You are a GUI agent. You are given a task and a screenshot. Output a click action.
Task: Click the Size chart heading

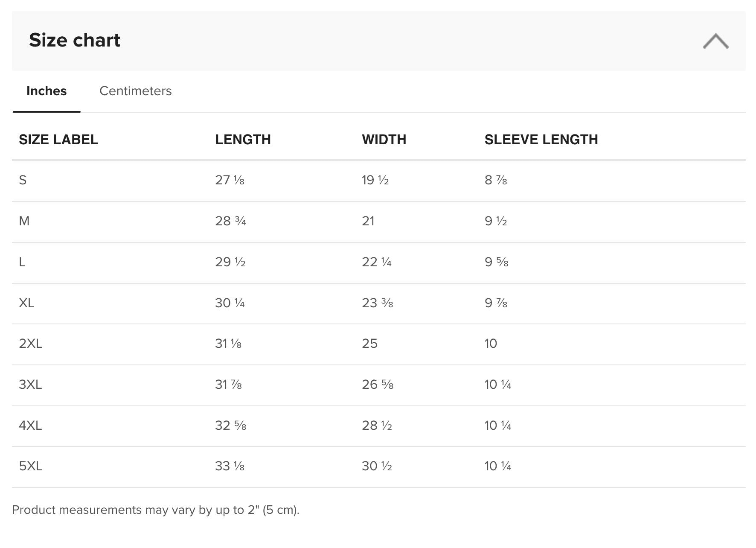click(x=75, y=40)
